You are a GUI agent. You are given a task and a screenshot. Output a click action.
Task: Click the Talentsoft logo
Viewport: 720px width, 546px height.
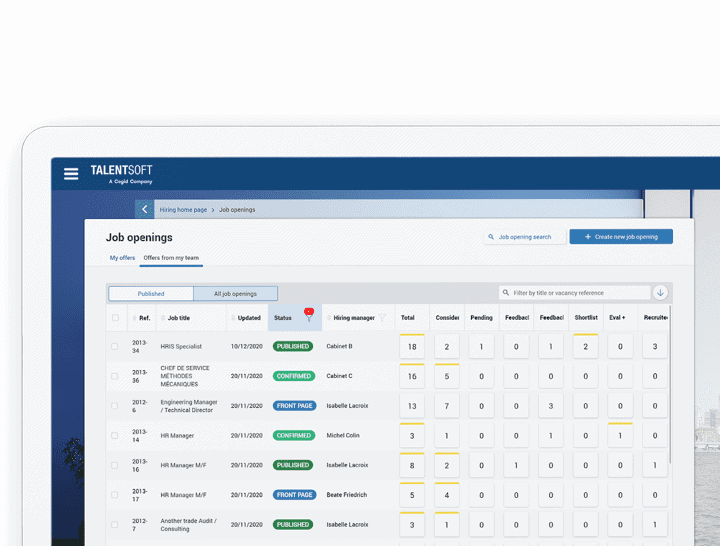pyautogui.click(x=121, y=173)
